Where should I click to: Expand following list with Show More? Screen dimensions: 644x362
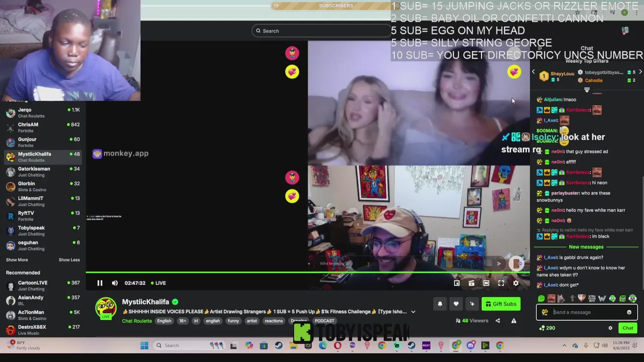coord(17,260)
